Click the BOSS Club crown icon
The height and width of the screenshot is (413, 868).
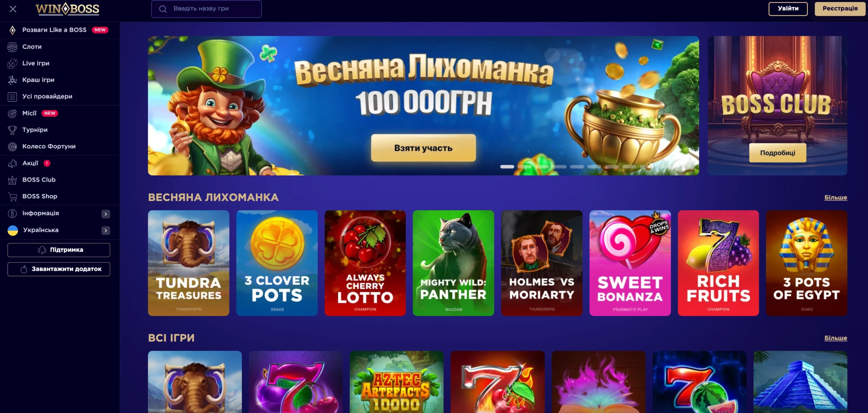(12, 180)
